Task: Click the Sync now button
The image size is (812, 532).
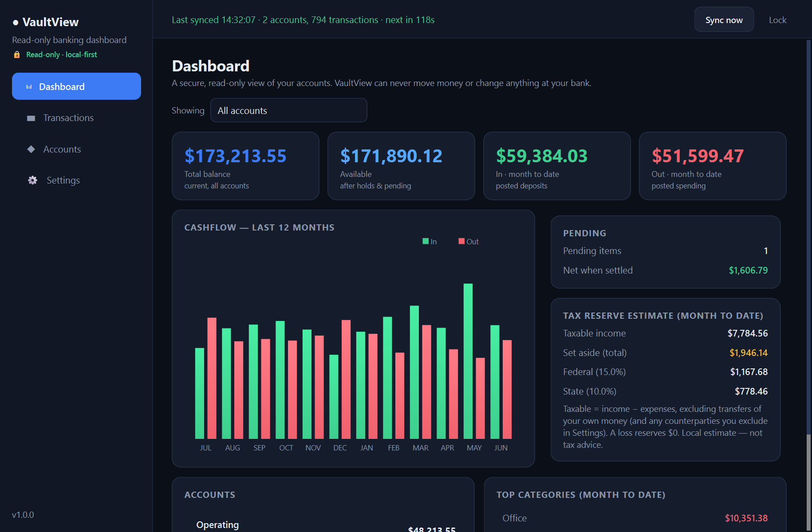Action: point(724,20)
